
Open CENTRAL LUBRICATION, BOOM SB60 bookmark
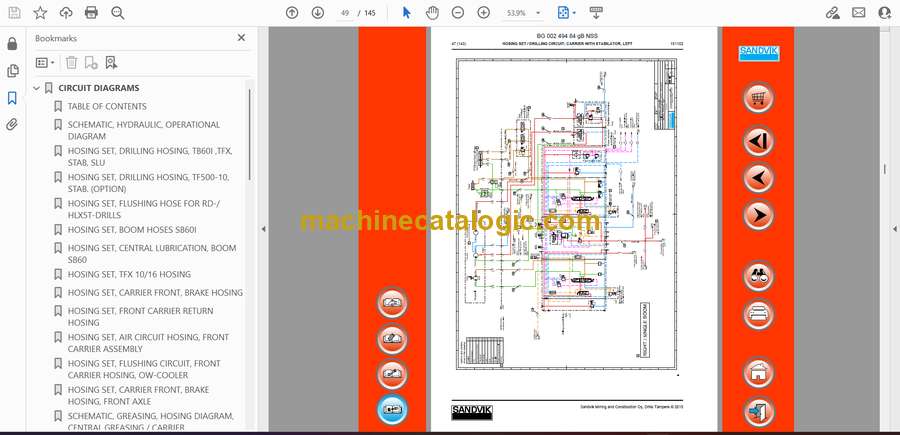(152, 254)
